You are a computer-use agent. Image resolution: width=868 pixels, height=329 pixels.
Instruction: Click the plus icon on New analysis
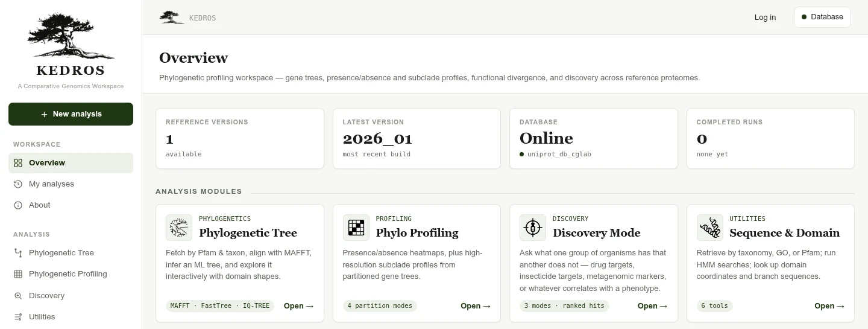click(x=44, y=114)
